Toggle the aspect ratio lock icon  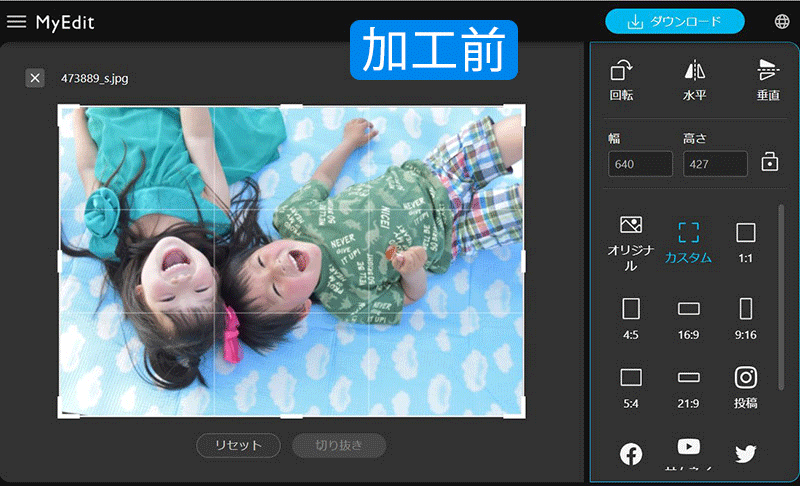tap(769, 162)
